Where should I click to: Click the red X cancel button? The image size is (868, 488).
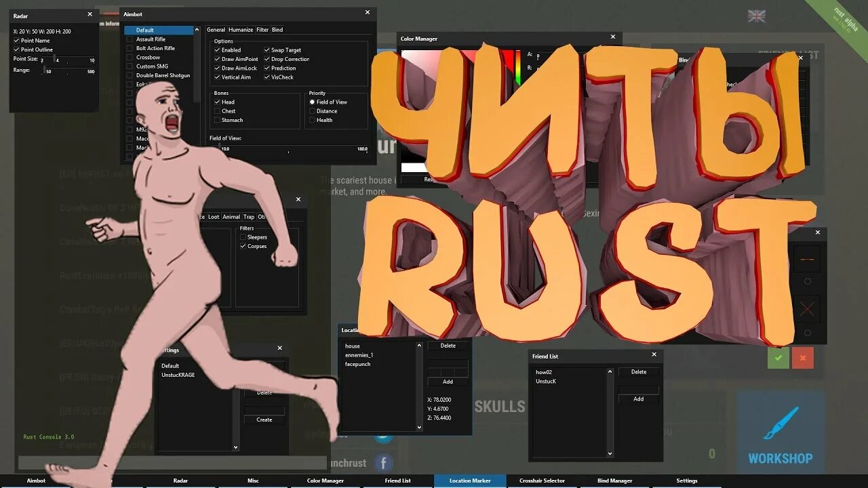click(803, 357)
